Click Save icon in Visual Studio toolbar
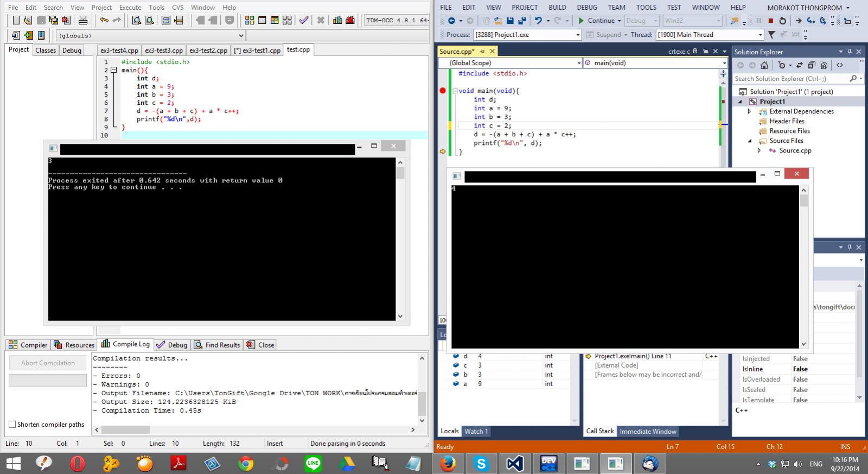This screenshot has width=868, height=474. (510, 21)
